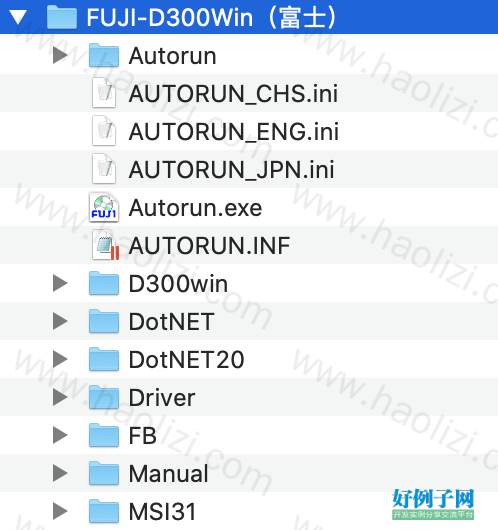Click the Manual folder icon
The width and height of the screenshot is (498, 530).
(x=104, y=472)
